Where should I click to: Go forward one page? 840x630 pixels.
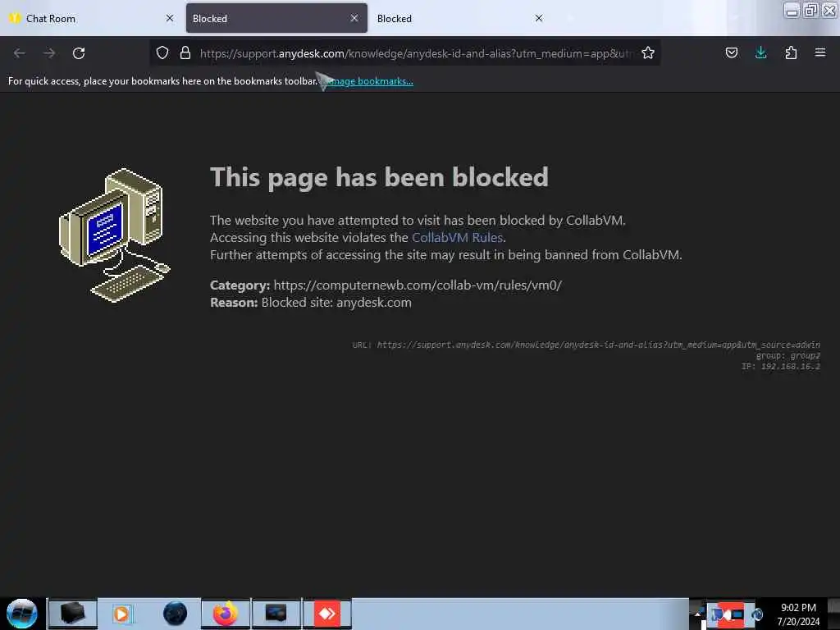[x=49, y=53]
